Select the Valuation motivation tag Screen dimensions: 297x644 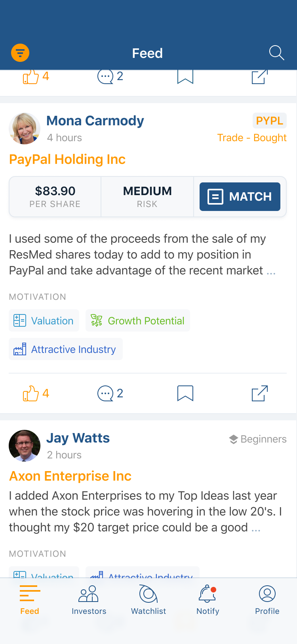pos(44,321)
